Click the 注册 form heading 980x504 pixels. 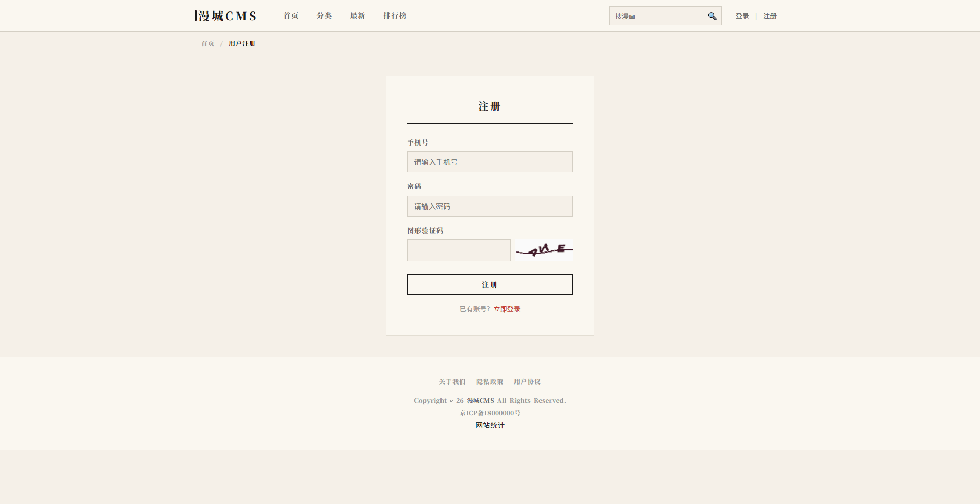(x=489, y=106)
